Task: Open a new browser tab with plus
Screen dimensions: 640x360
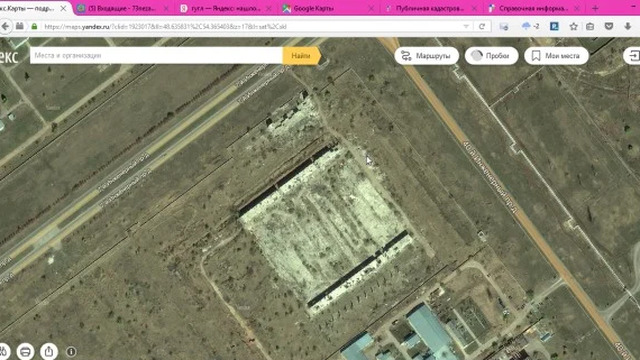Action: tap(595, 8)
